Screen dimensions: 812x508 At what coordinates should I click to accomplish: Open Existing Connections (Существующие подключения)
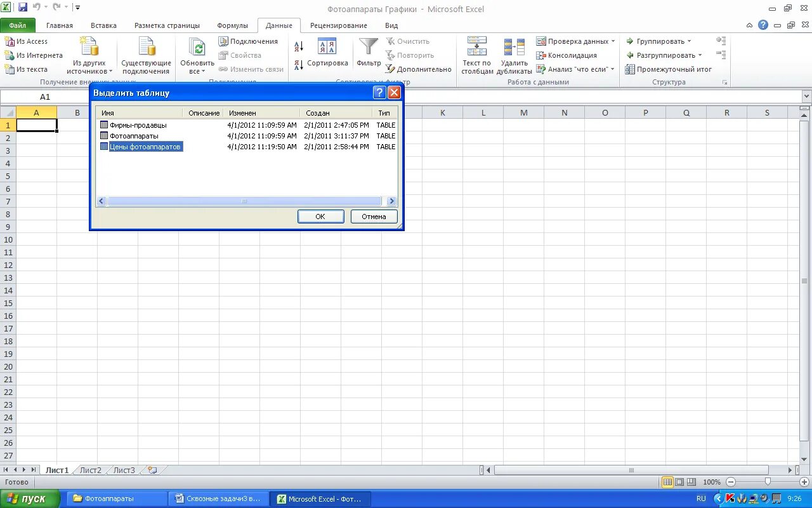pyautogui.click(x=147, y=55)
